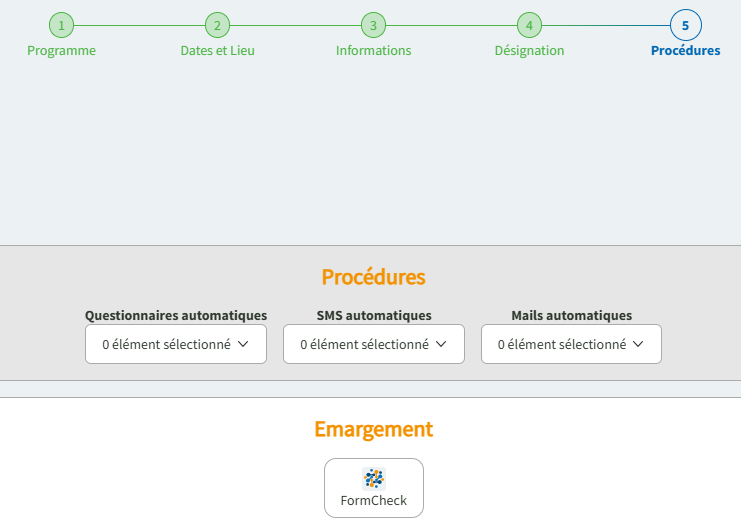741x531 pixels.
Task: Select the Procédures step label
Action: 685,51
